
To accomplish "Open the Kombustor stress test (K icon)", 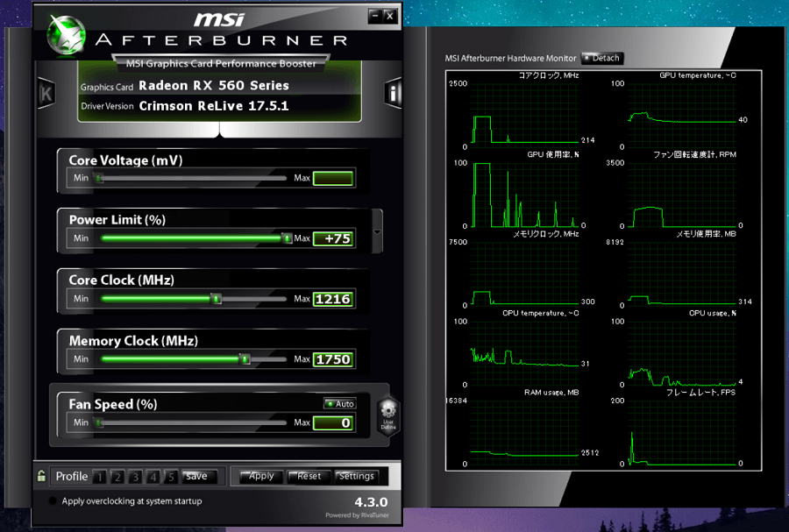I will [x=46, y=93].
